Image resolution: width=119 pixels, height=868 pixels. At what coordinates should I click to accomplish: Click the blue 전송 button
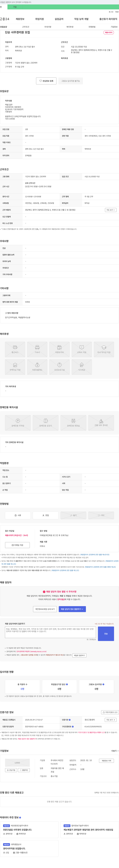106,634
